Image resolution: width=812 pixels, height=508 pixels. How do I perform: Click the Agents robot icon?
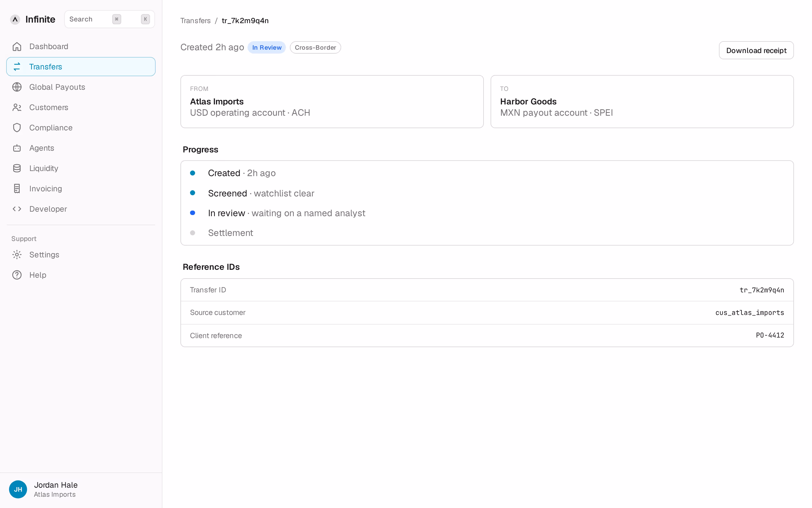coord(17,148)
